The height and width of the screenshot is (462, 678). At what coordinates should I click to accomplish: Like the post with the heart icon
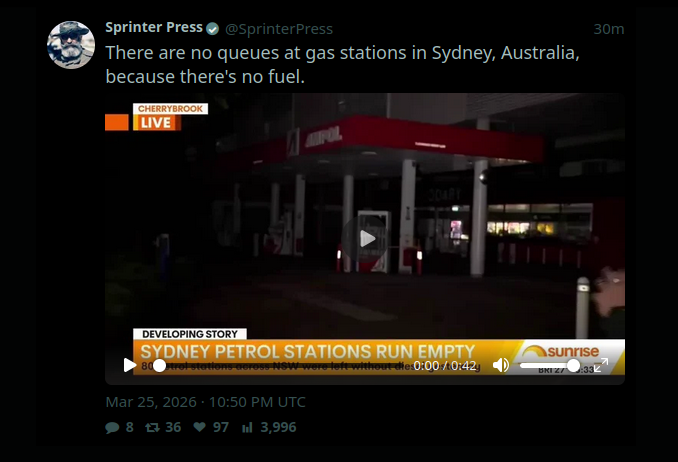click(x=199, y=427)
